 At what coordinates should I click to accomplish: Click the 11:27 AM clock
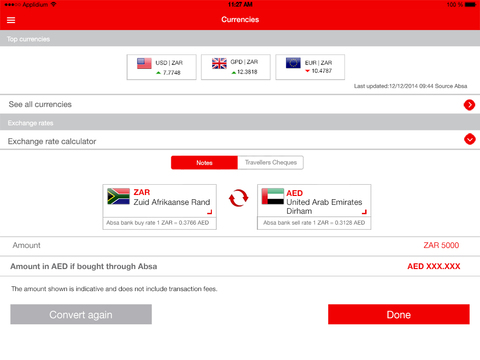pos(240,5)
